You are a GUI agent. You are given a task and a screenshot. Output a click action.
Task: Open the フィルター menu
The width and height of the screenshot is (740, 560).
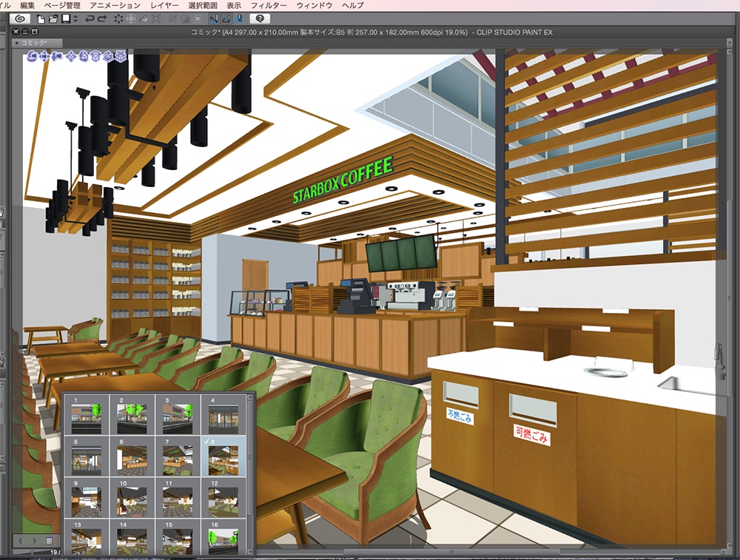(x=269, y=5)
